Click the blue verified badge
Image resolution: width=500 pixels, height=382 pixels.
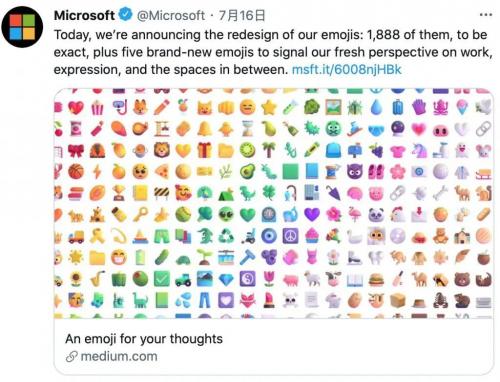(126, 15)
